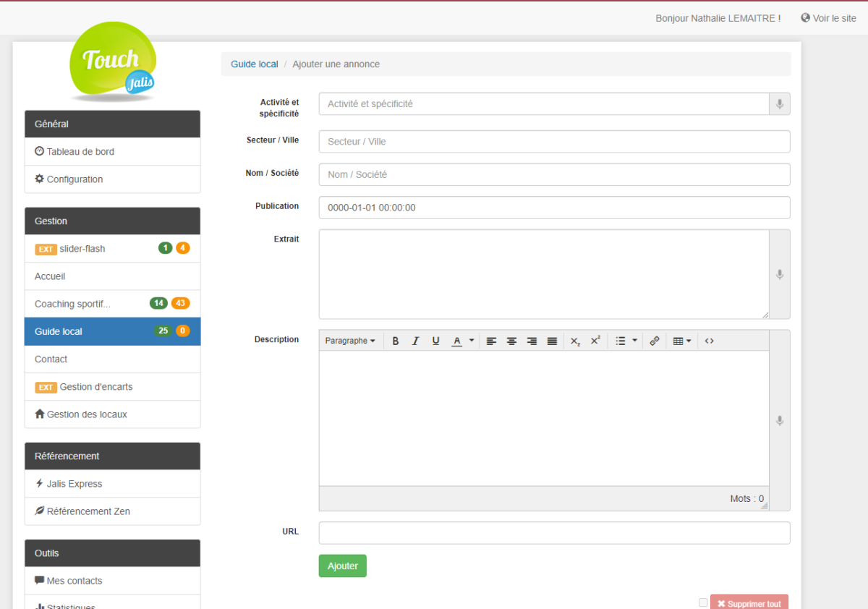Click microphone icon beside Activité et spécificité
The height and width of the screenshot is (609, 868).
pyautogui.click(x=779, y=104)
